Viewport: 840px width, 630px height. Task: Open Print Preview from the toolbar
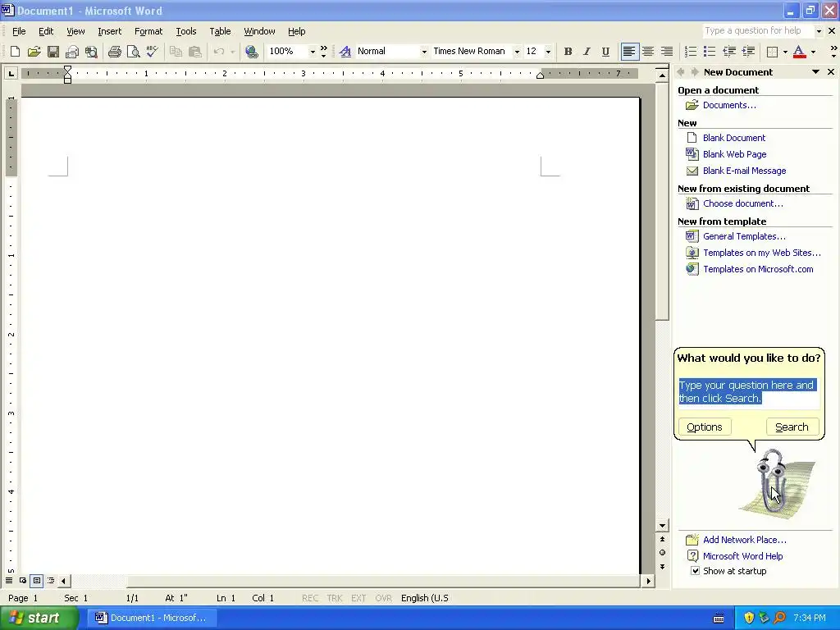(x=134, y=52)
